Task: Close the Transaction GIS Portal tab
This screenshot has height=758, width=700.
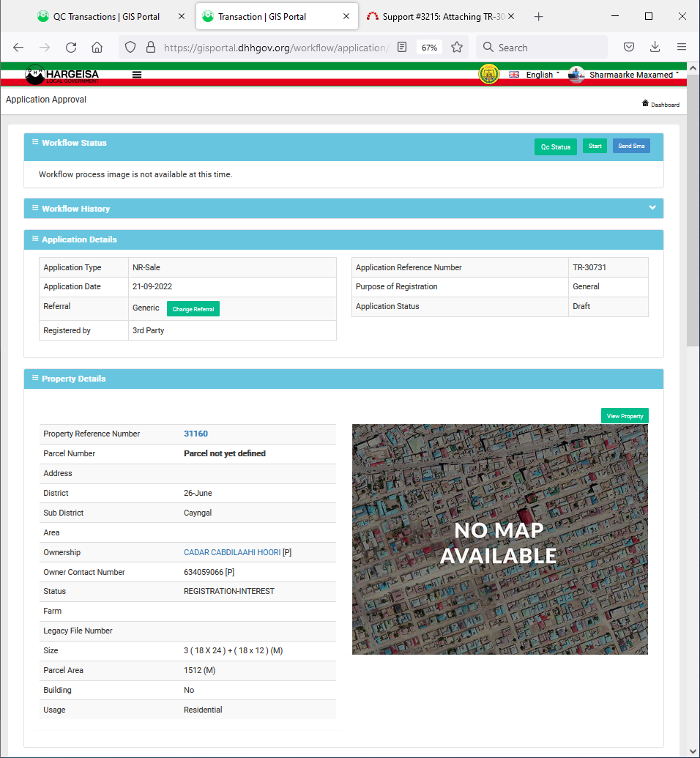Action: coord(346,16)
